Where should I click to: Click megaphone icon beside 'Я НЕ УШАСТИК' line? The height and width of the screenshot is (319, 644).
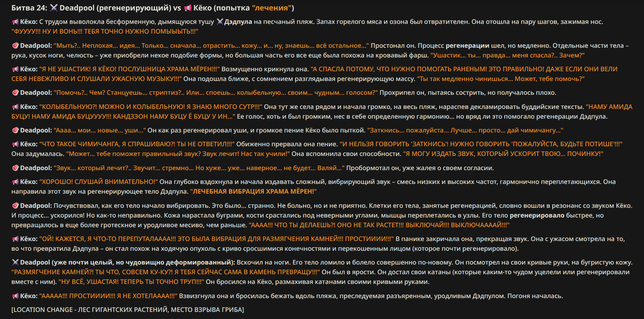tap(15, 69)
